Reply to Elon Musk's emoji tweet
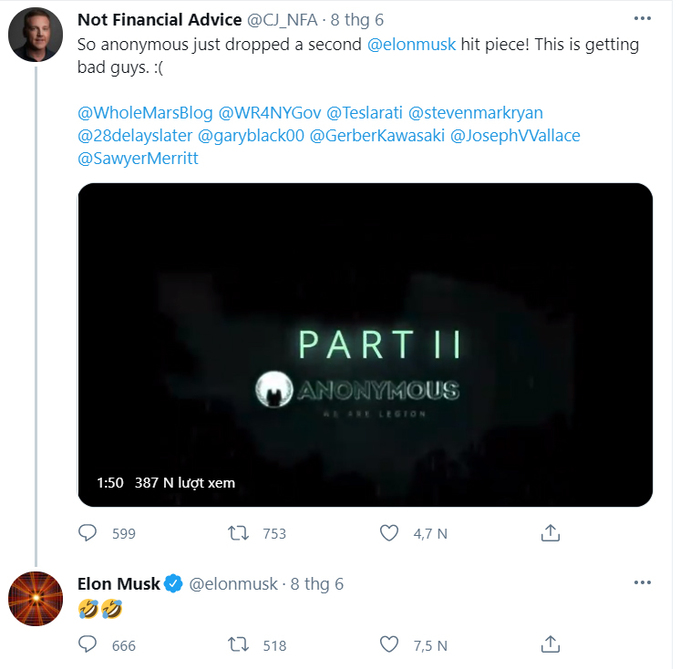The height and width of the screenshot is (669, 680). [x=88, y=645]
